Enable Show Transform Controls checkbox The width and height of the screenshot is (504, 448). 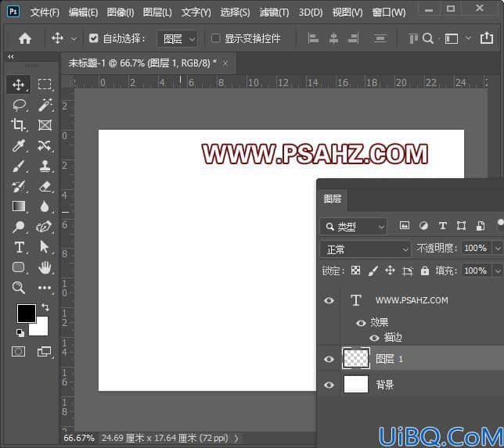(215, 38)
